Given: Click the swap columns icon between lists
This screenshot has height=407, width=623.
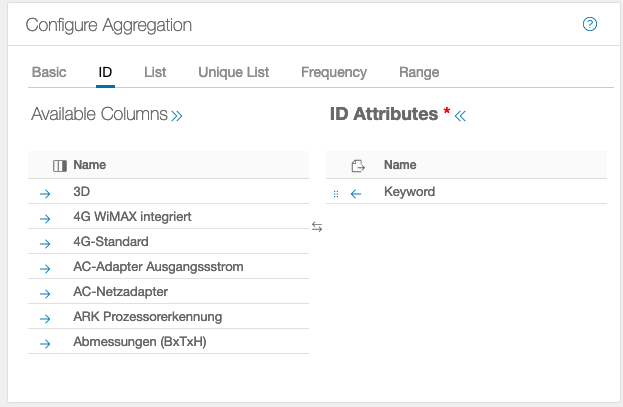Looking at the screenshot, I should pyautogui.click(x=317, y=227).
